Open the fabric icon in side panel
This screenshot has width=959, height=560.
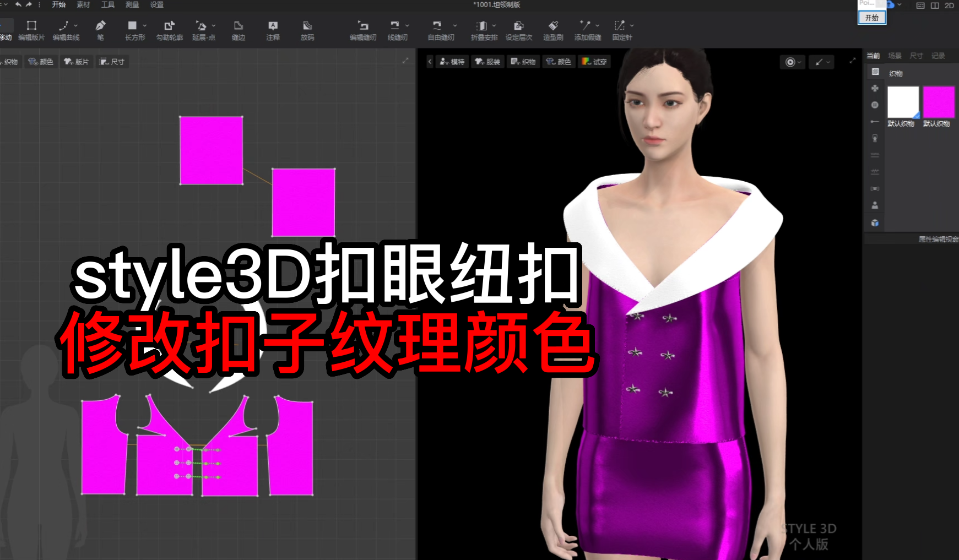pyautogui.click(x=875, y=72)
